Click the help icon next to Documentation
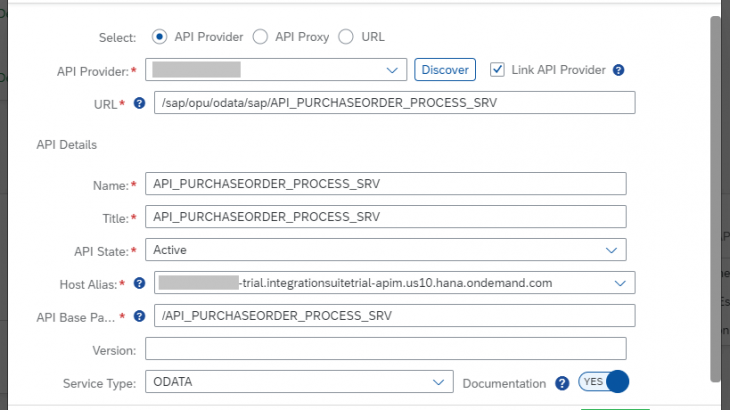Image resolution: width=730 pixels, height=410 pixels. coord(562,383)
